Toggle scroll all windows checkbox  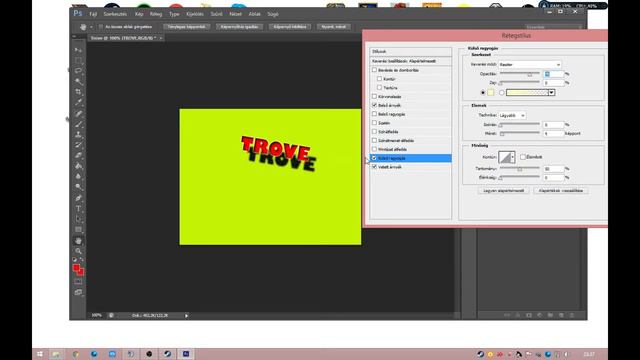(100, 27)
